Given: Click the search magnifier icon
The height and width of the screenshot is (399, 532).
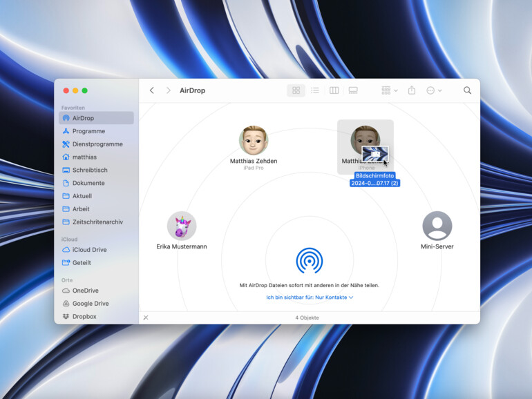Looking at the screenshot, I should coord(467,90).
